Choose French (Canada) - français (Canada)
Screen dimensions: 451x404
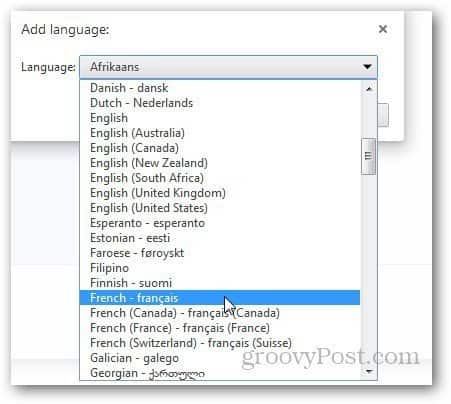[220, 313]
